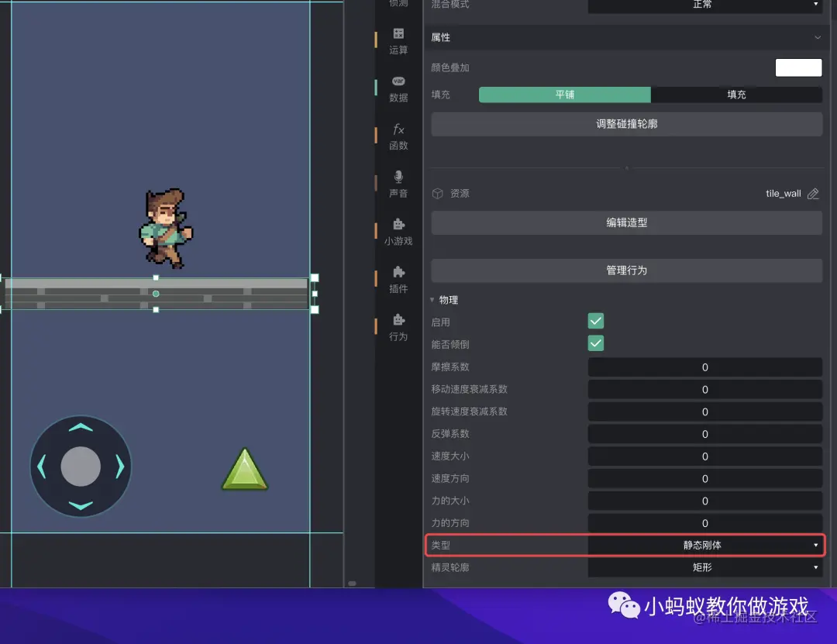Open the 精灵轮廓 dropdown showing 矩形
The height and width of the screenshot is (644, 837).
[704, 567]
